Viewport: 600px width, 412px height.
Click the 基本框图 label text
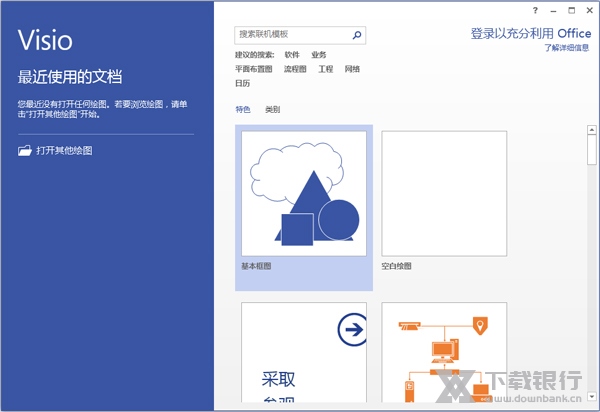point(256,266)
